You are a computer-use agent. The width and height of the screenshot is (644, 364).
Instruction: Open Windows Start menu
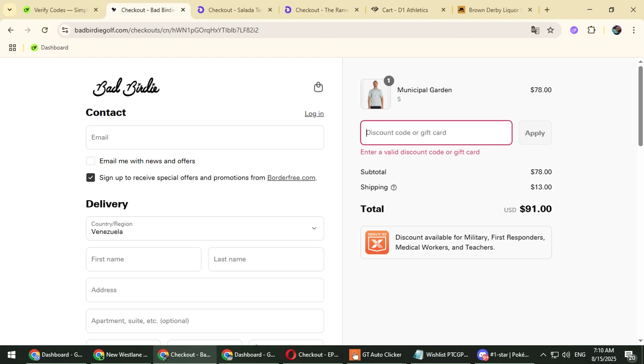pyautogui.click(x=12, y=355)
